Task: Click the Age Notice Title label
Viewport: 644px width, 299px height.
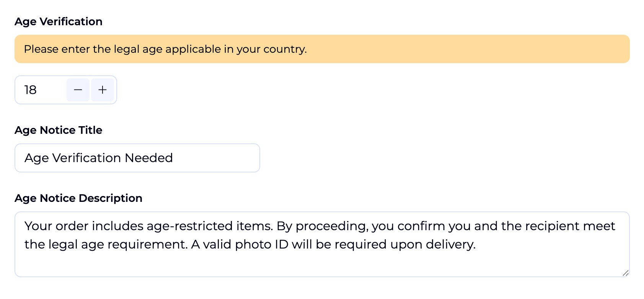Action: pos(59,130)
